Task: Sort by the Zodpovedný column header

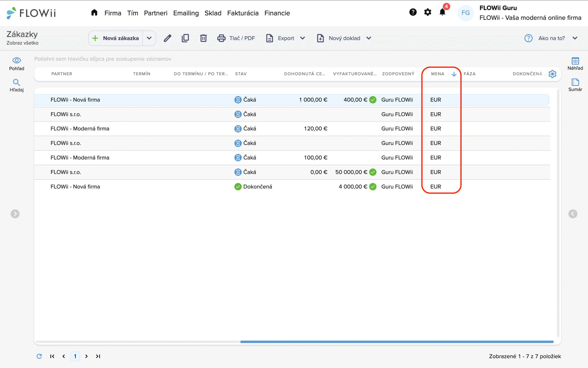Action: pyautogui.click(x=398, y=74)
